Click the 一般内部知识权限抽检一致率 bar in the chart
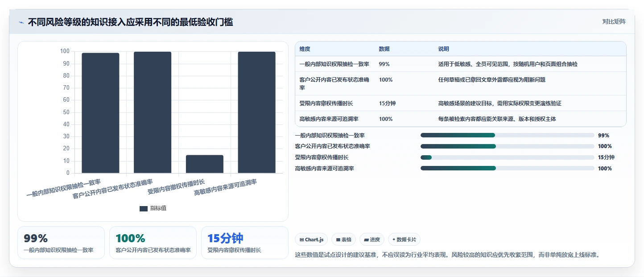 [100, 113]
